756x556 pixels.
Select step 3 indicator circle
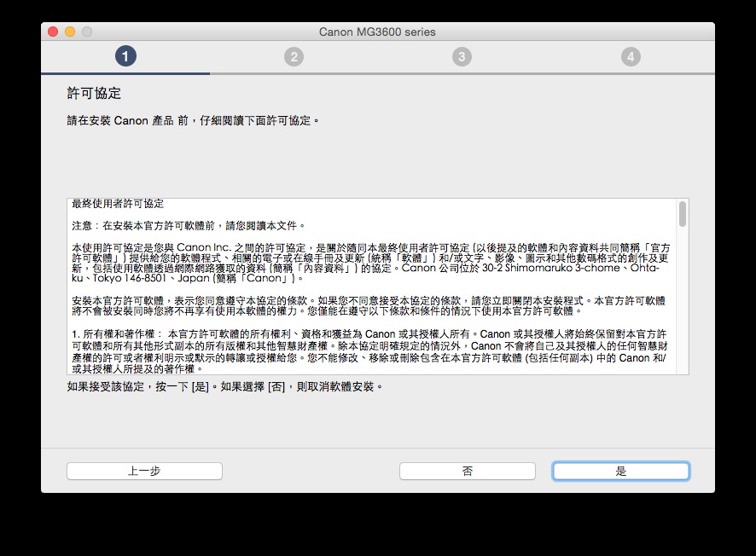[x=462, y=57]
